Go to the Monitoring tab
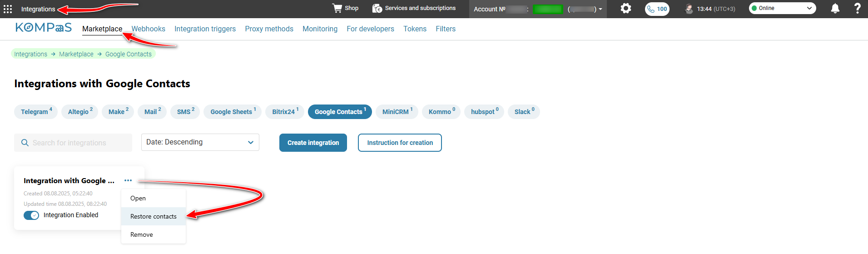Image resolution: width=868 pixels, height=254 pixels. pyautogui.click(x=320, y=29)
